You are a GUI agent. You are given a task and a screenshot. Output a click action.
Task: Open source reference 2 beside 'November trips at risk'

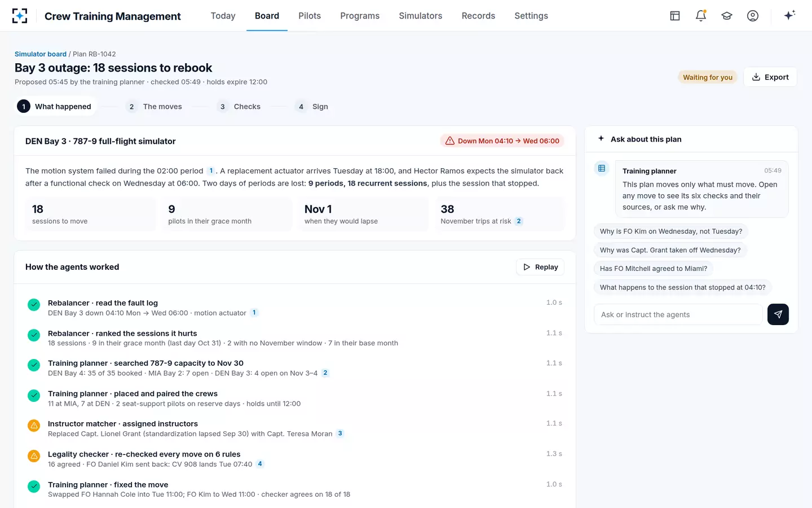(519, 221)
